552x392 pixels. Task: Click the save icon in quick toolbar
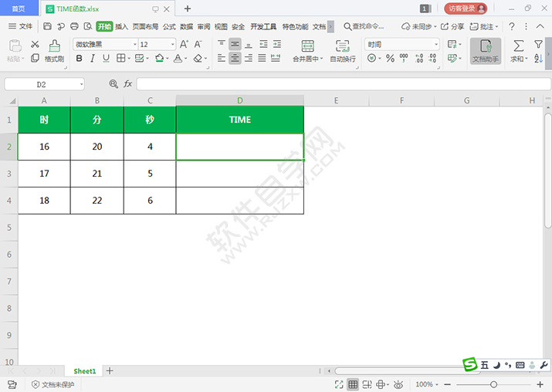coord(48,26)
